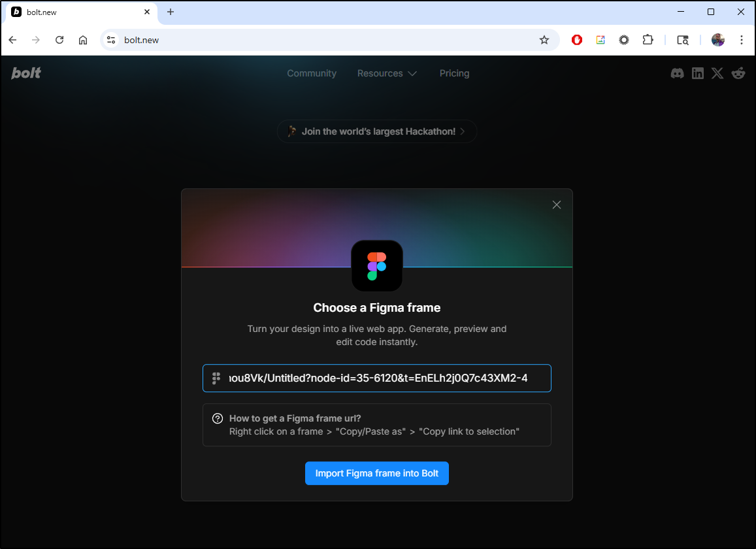This screenshot has height=549, width=756.
Task: Go to browser home page
Action: pos(83,40)
